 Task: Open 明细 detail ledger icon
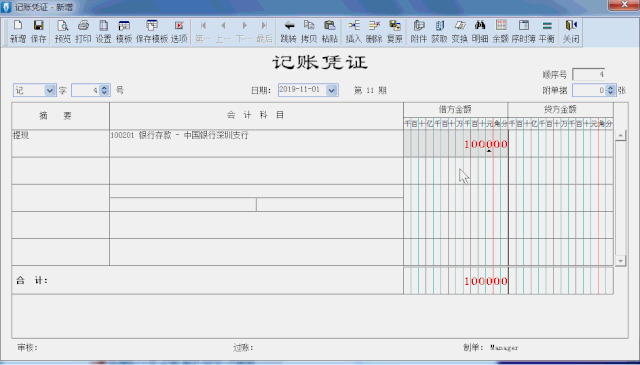[x=480, y=32]
